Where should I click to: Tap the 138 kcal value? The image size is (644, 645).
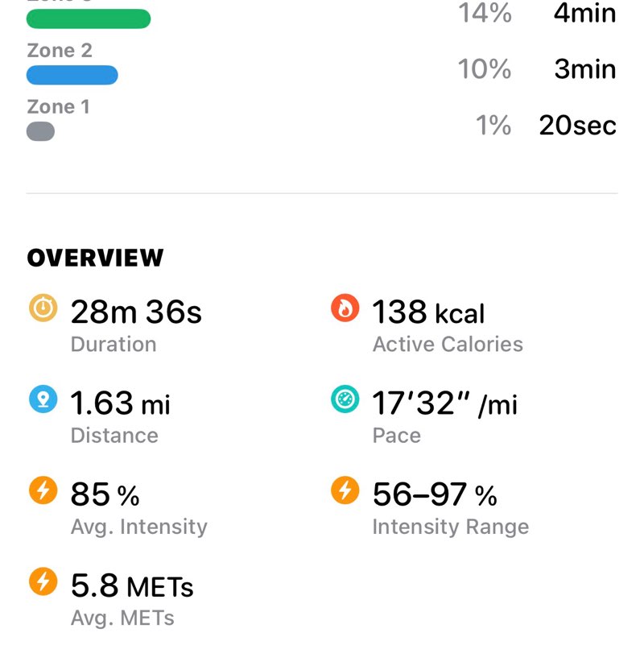coord(428,312)
